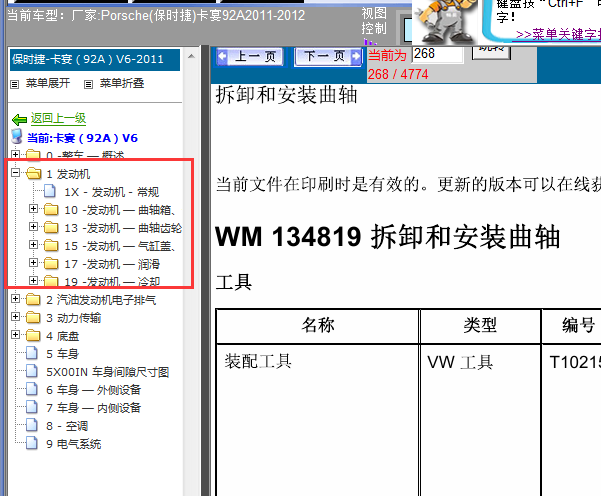Open 7 车身 — 内侧设备 document
601x496 pixels.
(94, 408)
